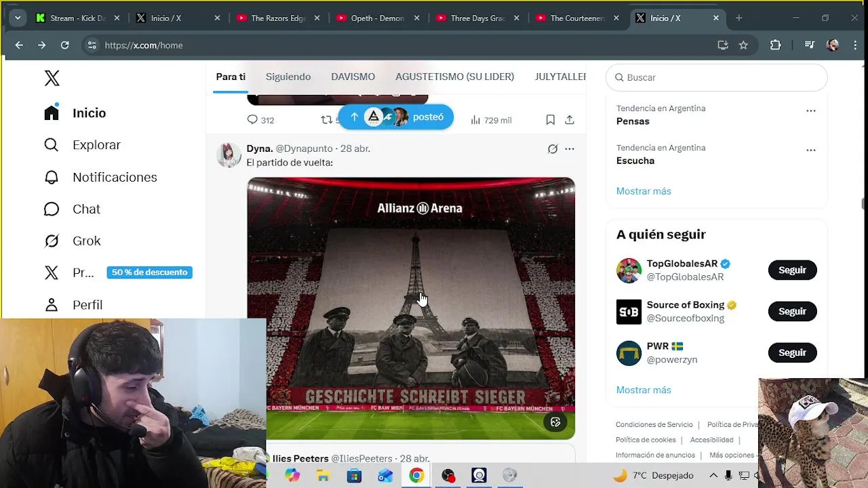Open Perfil page in sidebar
The width and height of the screenshot is (868, 488).
tap(73, 305)
